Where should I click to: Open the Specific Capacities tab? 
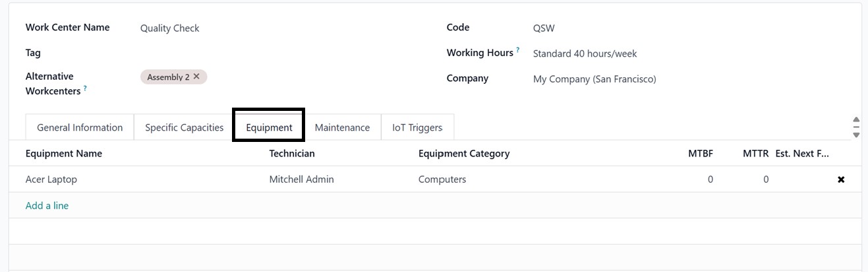[185, 127]
